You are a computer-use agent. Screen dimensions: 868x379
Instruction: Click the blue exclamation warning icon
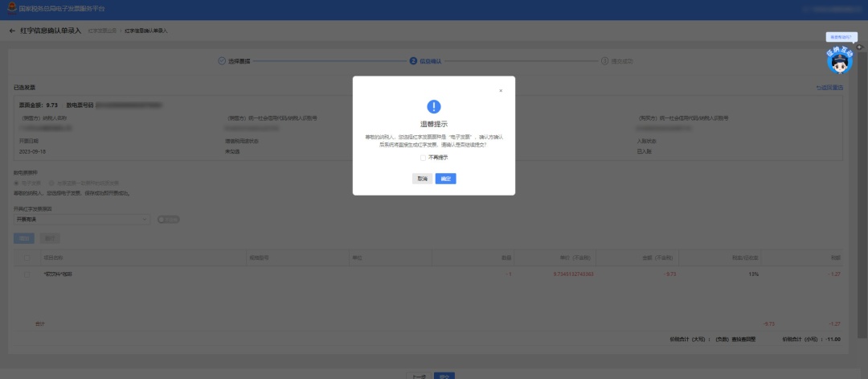[x=434, y=106]
